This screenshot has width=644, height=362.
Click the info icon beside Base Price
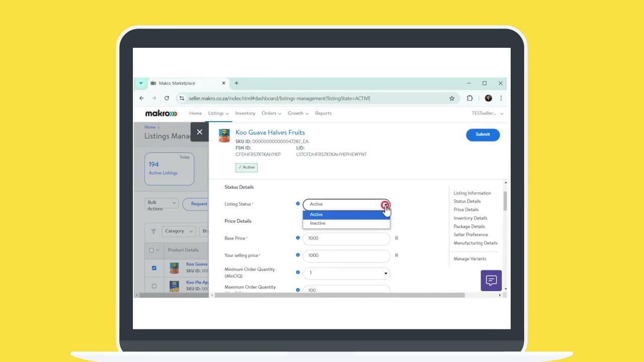(x=298, y=238)
